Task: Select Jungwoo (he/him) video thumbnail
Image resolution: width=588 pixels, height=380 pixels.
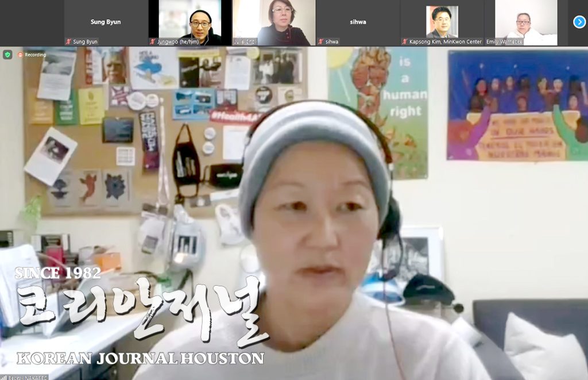Action: coord(190,22)
